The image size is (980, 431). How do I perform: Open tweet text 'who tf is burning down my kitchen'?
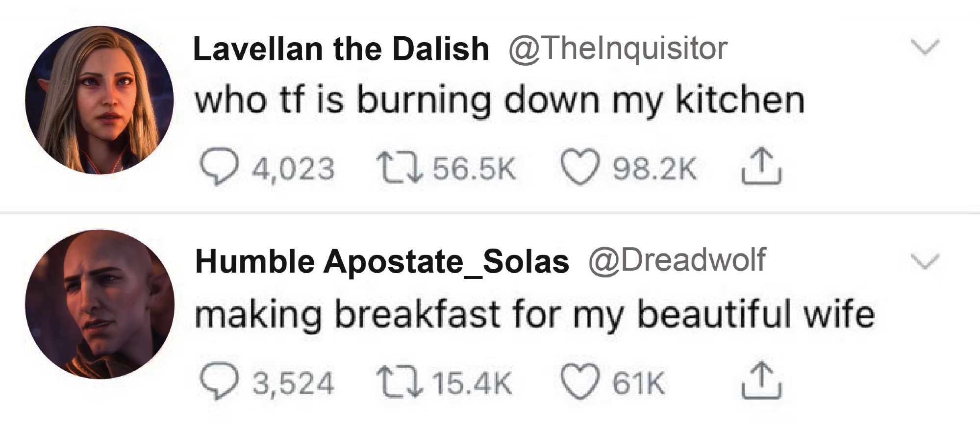click(499, 101)
